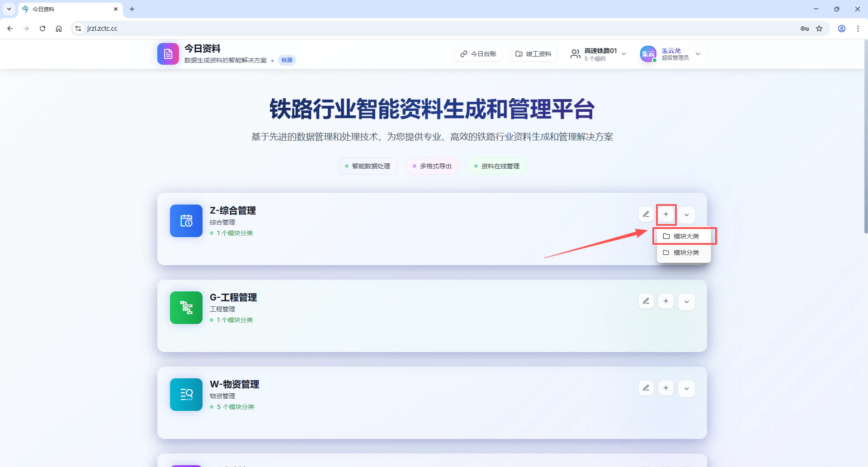The image size is (868, 467).
Task: Click the G-工程管理 module title
Action: (x=233, y=297)
